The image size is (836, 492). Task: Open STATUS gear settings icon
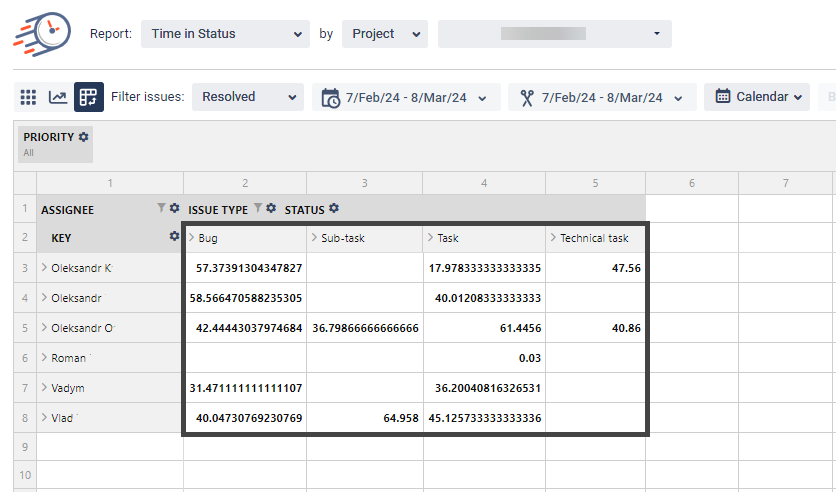coord(334,209)
